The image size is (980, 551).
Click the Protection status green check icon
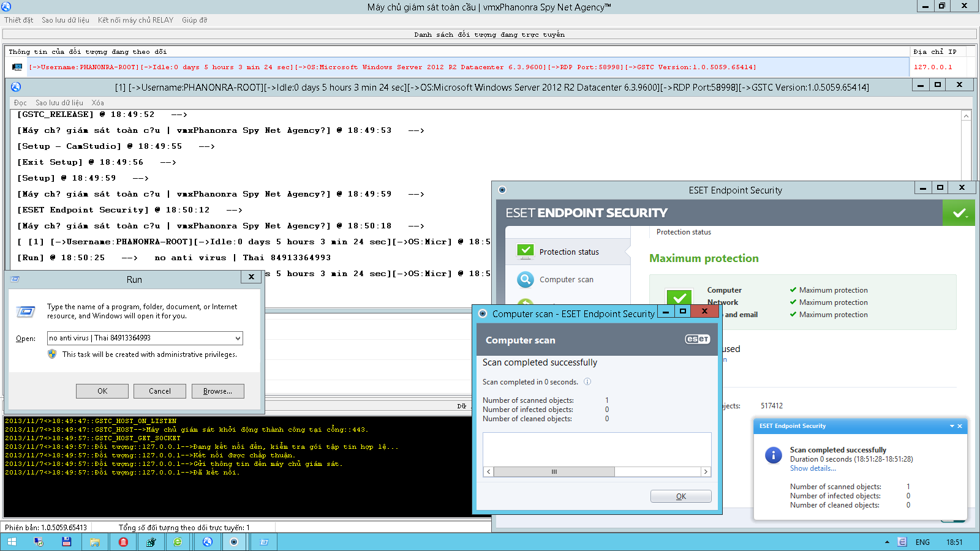525,251
